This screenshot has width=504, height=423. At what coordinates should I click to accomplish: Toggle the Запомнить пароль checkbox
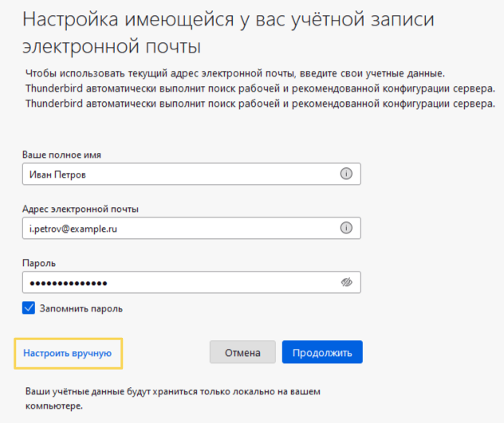coord(30,308)
